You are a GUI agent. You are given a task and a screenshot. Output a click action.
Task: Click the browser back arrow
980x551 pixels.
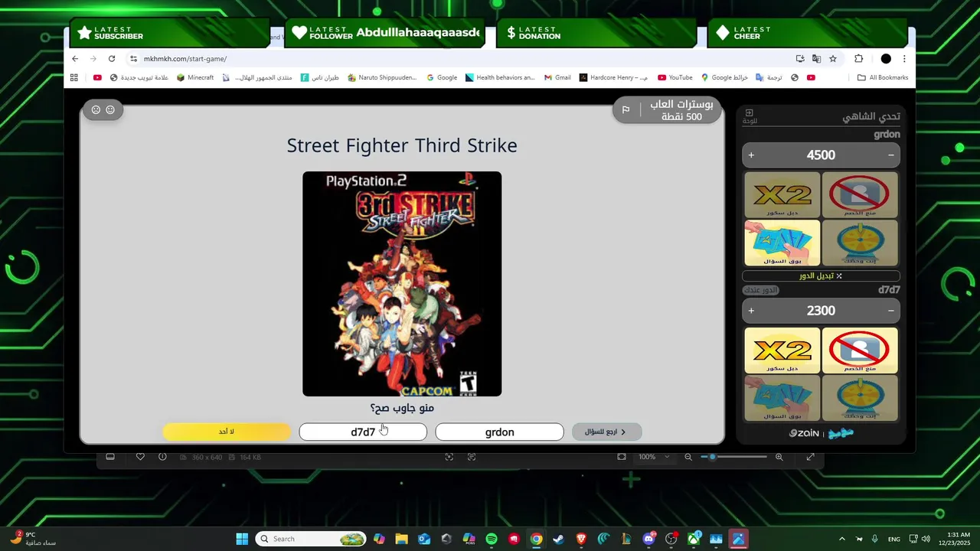coord(75,59)
